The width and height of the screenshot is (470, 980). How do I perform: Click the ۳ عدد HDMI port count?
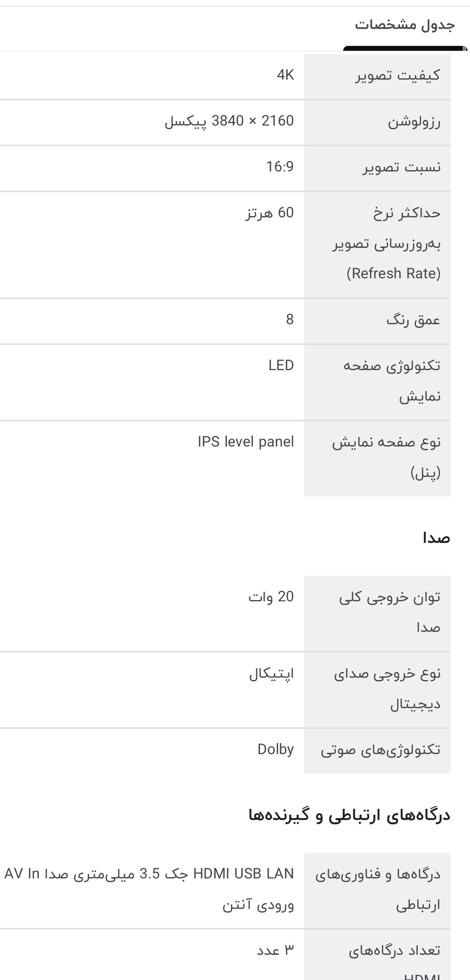click(x=275, y=951)
